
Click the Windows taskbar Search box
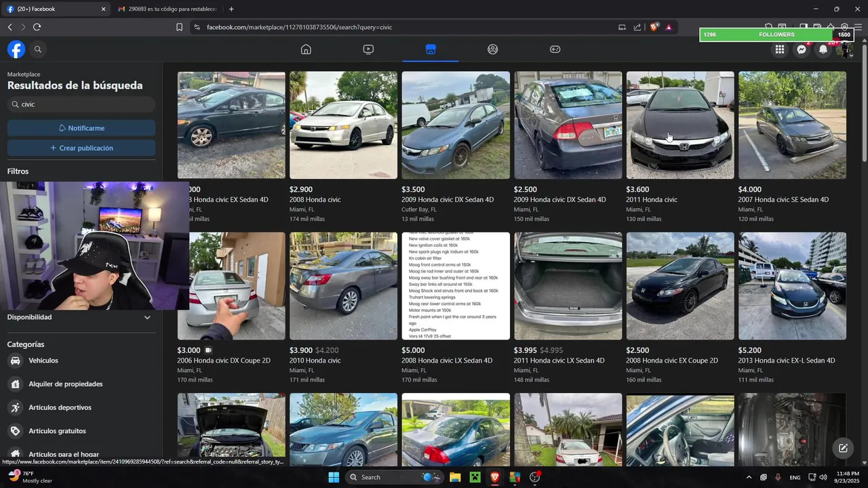click(x=395, y=477)
